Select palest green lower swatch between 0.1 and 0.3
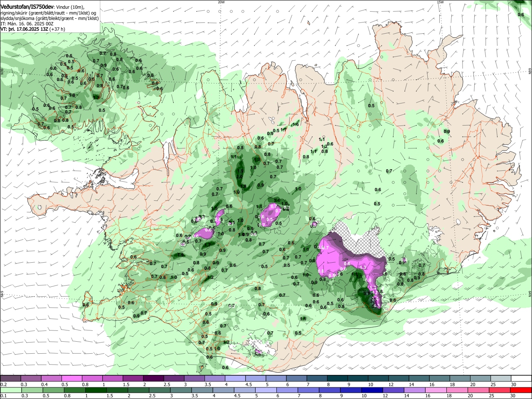Viewport: 532px width, 399px height. coord(10,390)
